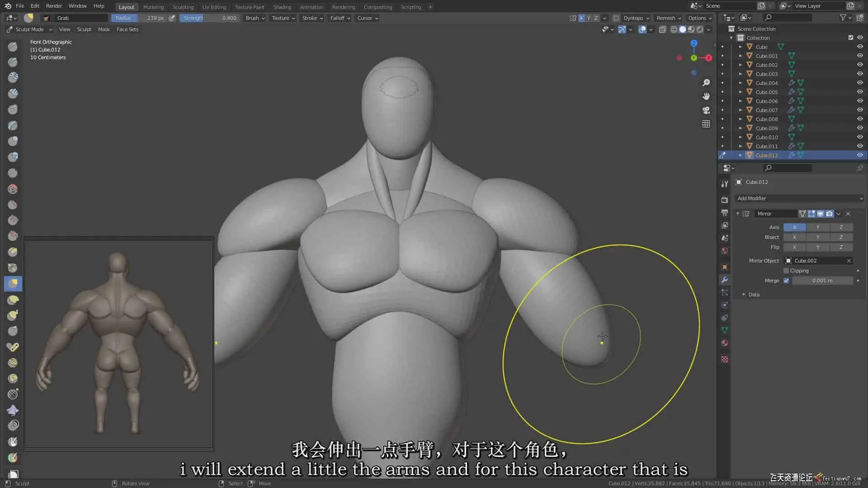Enable Y axis in Mirror modifier

pyautogui.click(x=817, y=227)
